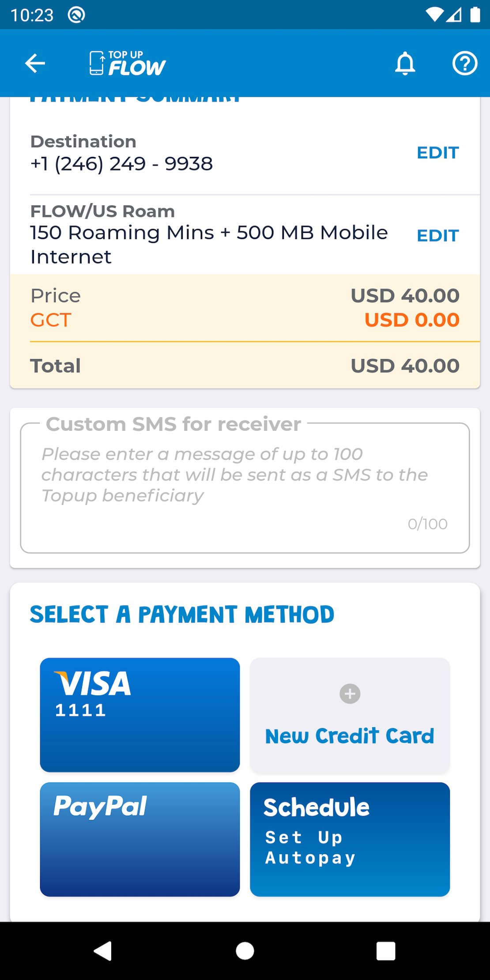Screen dimensions: 490x980
Task: Choose New Credit Card payment option
Action: coord(349,714)
